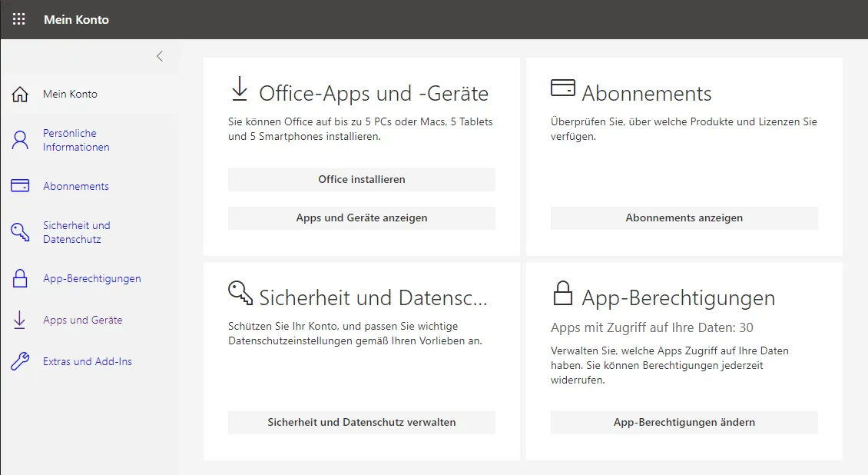Open Mein Konto sidebar link
Screen dimensions: 868x475
[71, 94]
